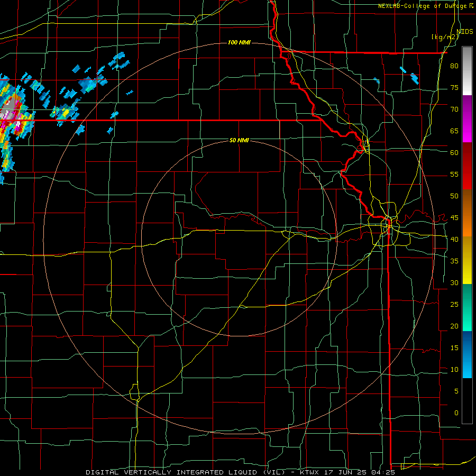Click the "5" value on the VIL scale
The image size is (476, 476).
[456, 391]
